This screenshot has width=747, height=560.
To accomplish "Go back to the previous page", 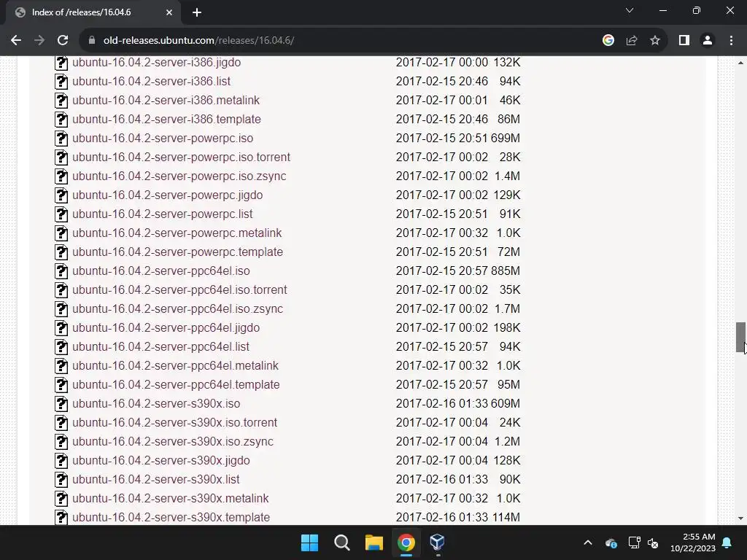I will [16, 41].
